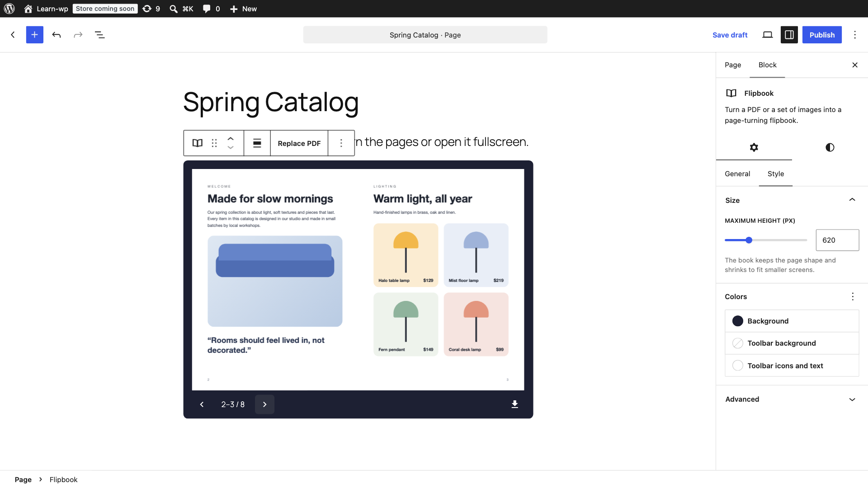Undo the last change
The width and height of the screenshot is (868, 488).
point(57,35)
